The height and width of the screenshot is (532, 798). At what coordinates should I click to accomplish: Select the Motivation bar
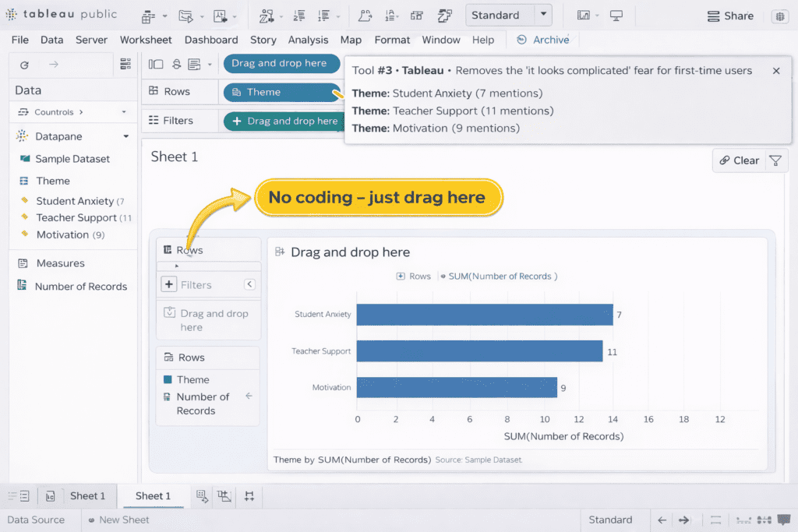click(x=457, y=387)
